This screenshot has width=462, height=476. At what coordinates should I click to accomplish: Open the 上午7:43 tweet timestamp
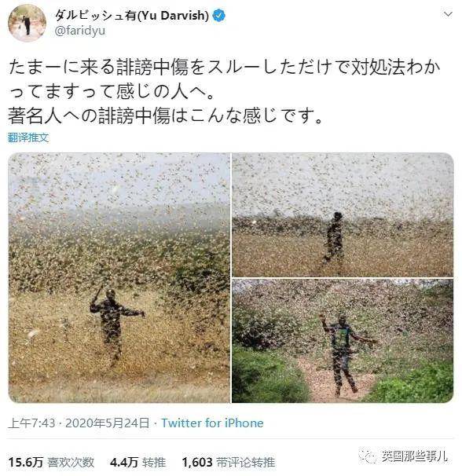31,423
